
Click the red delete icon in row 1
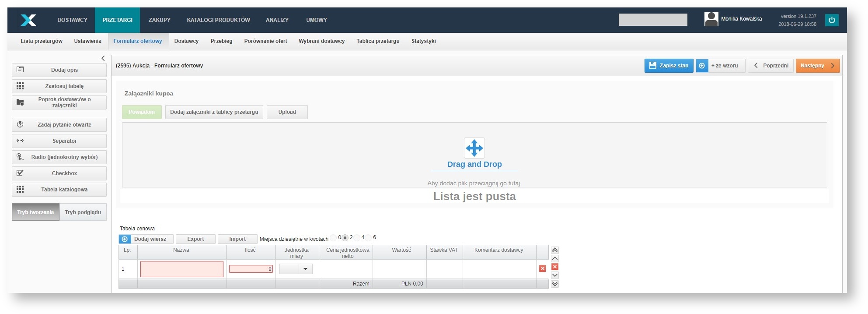542,269
